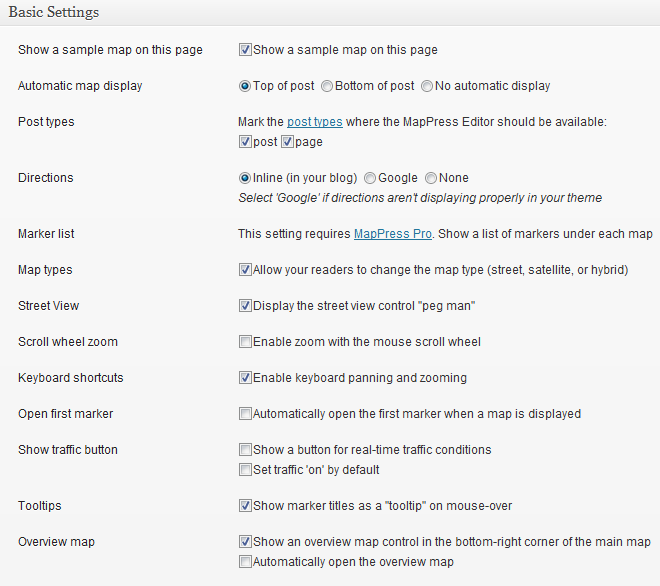Select 'Inline (in your blog)' directions
The image size is (660, 586).
245,178
